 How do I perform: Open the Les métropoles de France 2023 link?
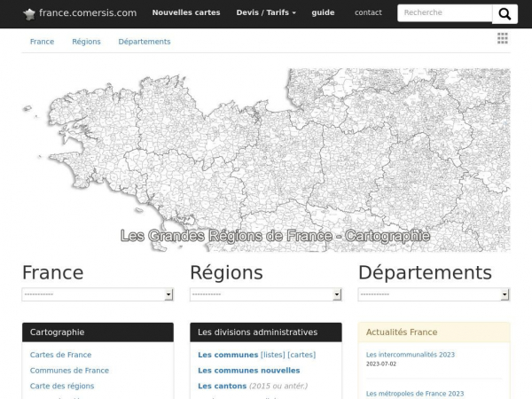pos(415,394)
